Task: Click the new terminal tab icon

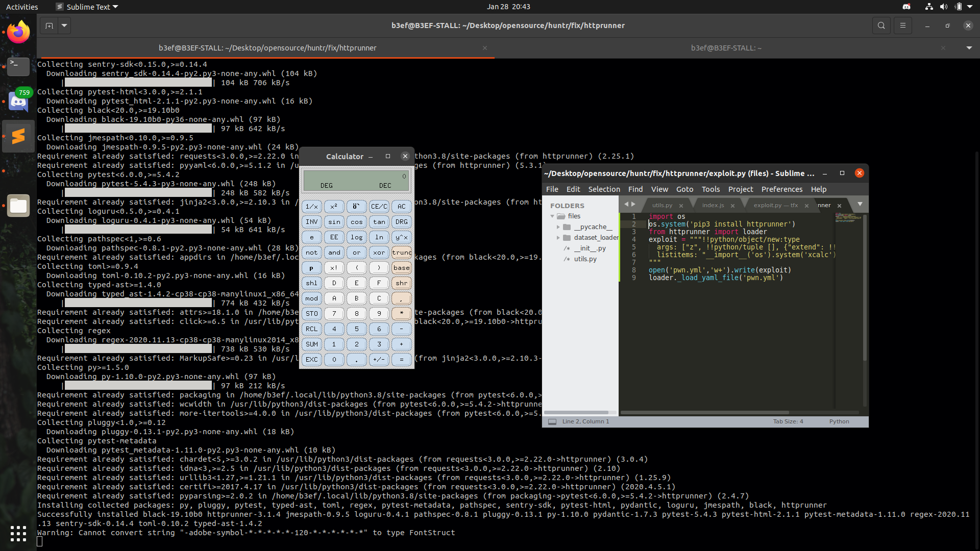Action: pyautogui.click(x=49, y=26)
